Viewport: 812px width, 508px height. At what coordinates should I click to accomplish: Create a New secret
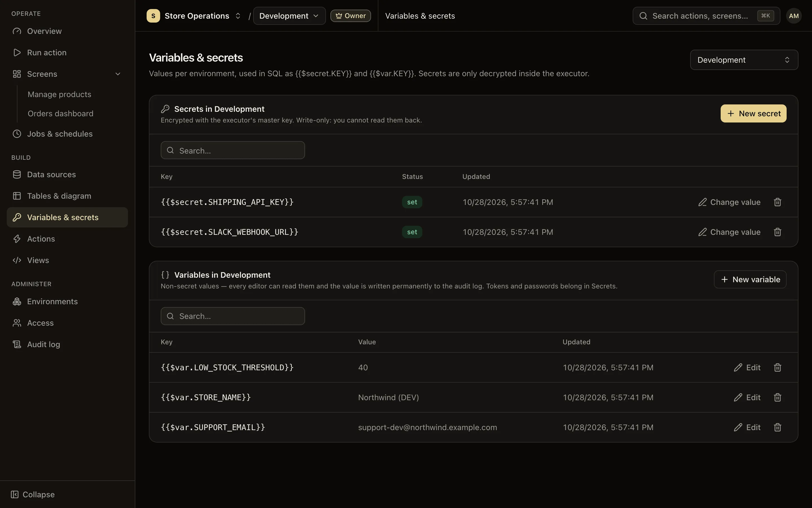pyautogui.click(x=753, y=113)
